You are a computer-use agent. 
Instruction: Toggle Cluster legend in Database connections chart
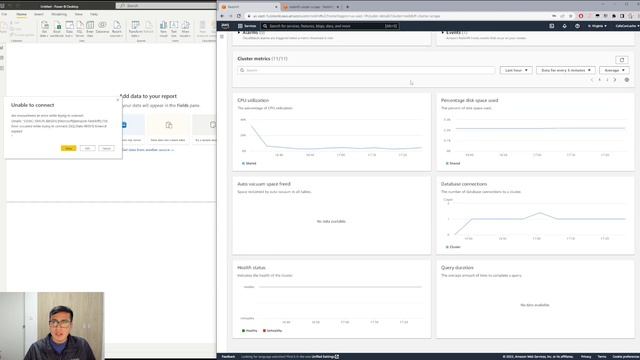[453, 247]
